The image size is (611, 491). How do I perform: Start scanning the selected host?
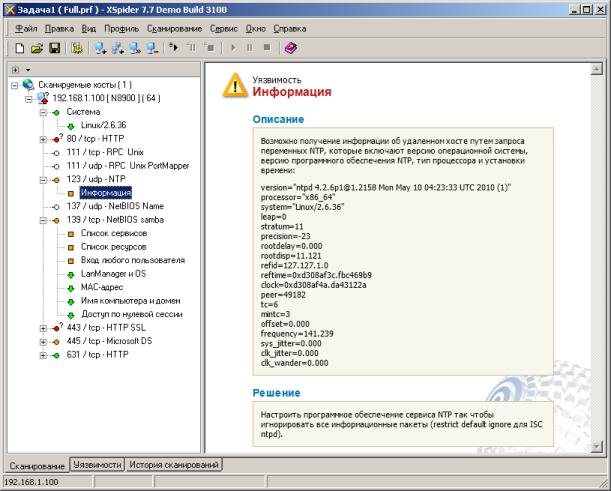tap(173, 48)
